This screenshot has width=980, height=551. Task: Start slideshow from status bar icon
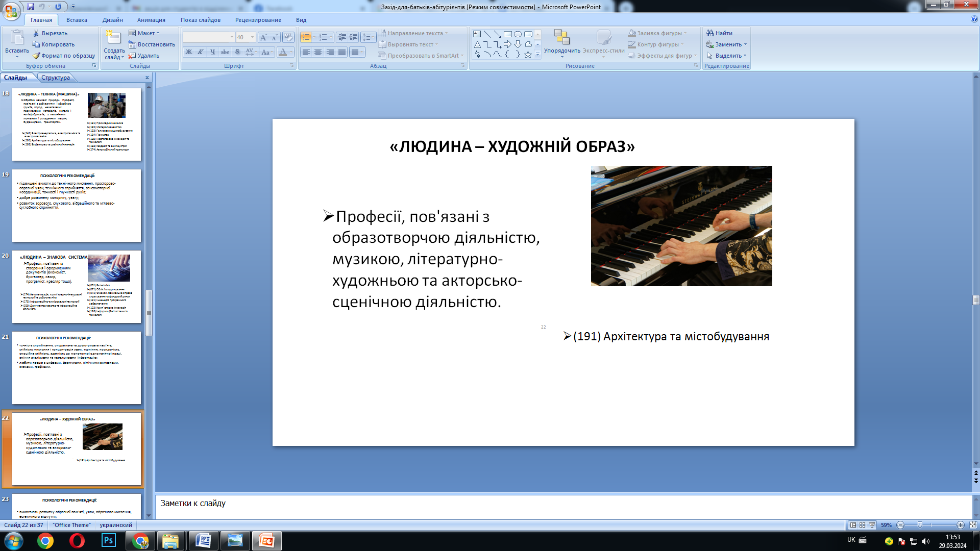tap(872, 525)
